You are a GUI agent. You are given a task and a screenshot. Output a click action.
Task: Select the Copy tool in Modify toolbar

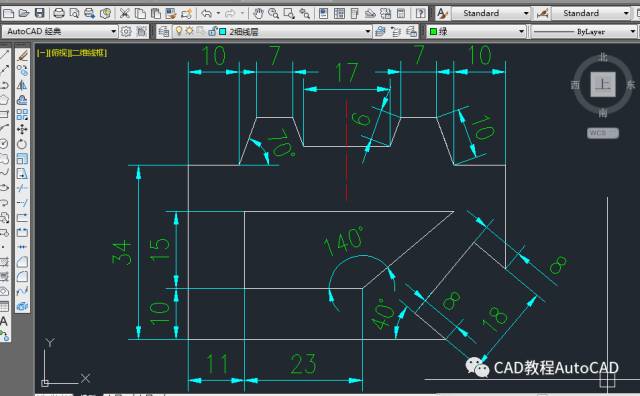coord(22,71)
